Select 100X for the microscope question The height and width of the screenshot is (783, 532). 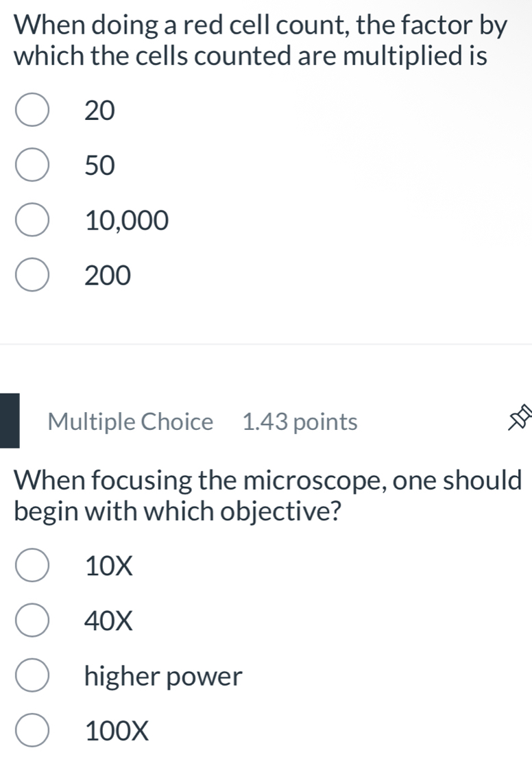[x=32, y=730]
